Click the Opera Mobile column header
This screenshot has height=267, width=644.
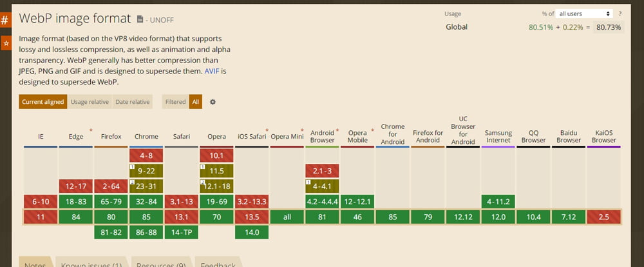pyautogui.click(x=357, y=137)
